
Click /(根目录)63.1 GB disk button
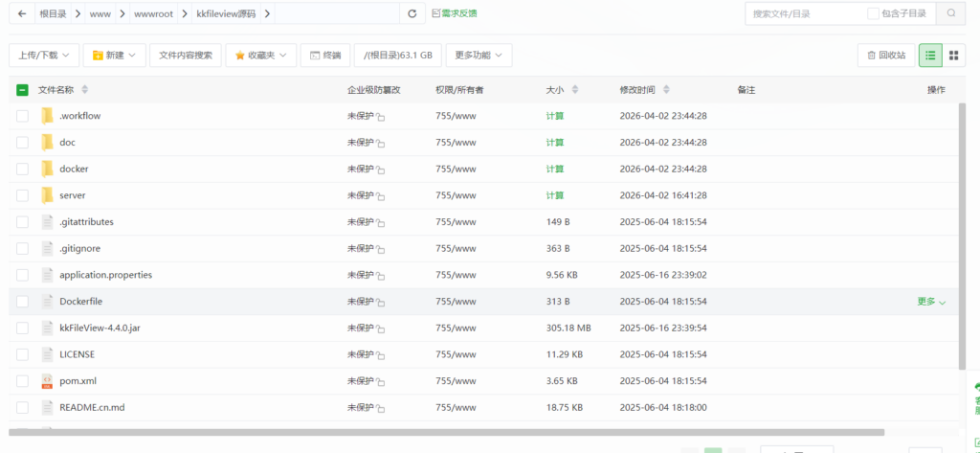(398, 55)
